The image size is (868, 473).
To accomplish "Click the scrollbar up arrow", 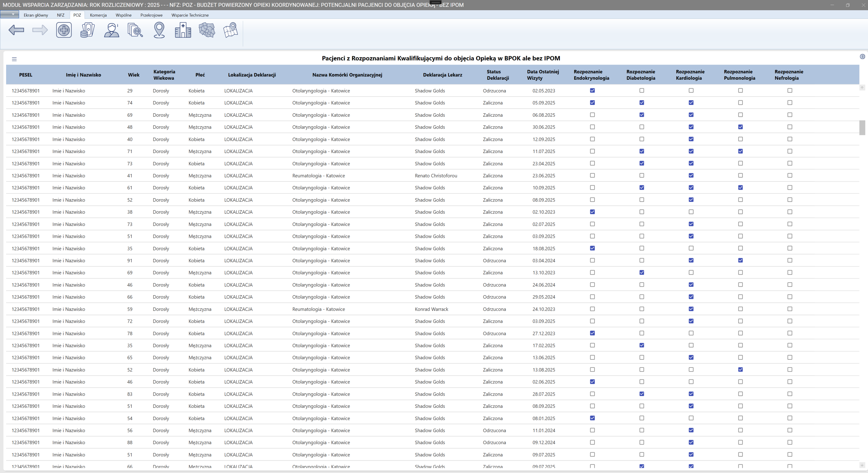I will click(862, 88).
